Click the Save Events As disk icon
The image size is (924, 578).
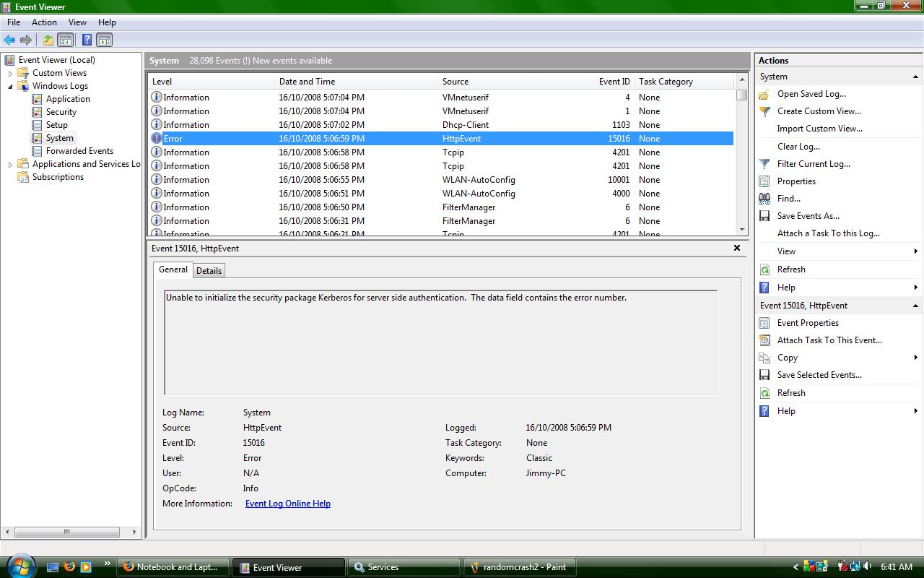764,216
